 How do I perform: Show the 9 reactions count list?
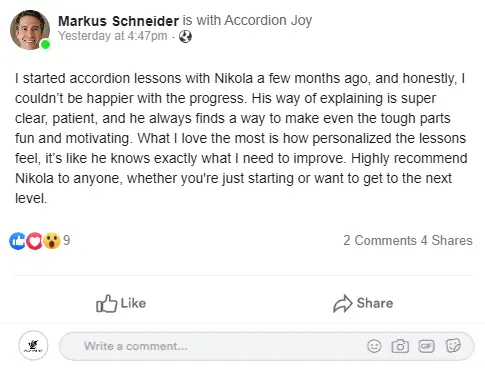(67, 240)
